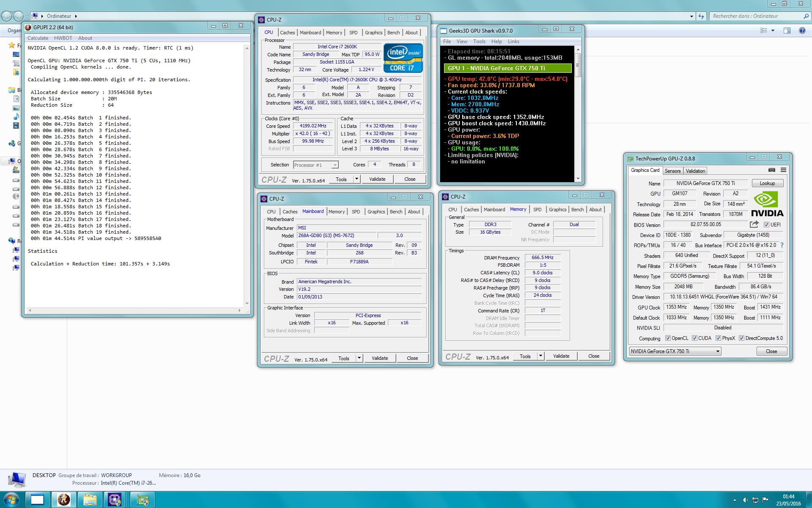Viewport: 812px width, 508px height.
Task: Click the Music note icon in Explorer sidebar
Action: 16,116
